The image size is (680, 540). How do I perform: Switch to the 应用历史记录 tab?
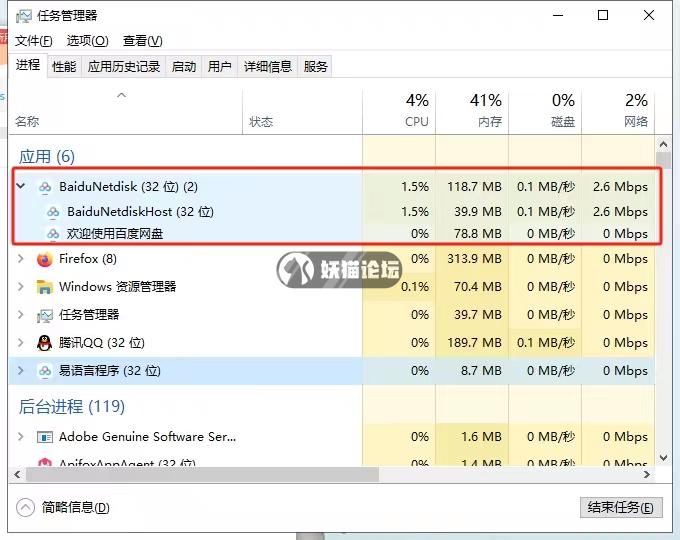click(x=124, y=67)
